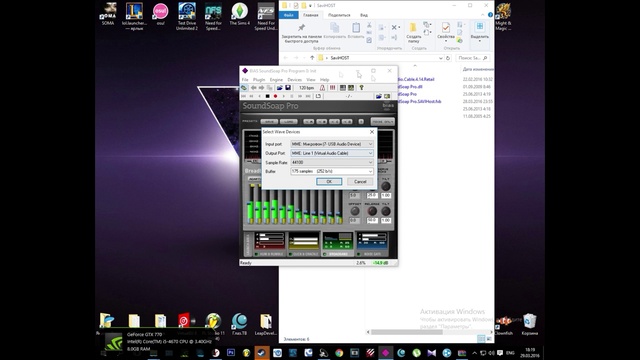Open The Sims 4 desktop shortcut
Image resolution: width=640 pixels, height=360 pixels.
[x=240, y=14]
